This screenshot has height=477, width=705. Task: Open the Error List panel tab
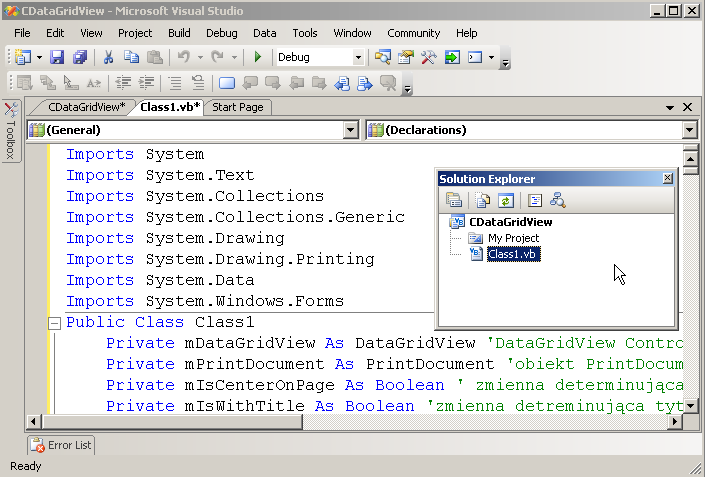[x=61, y=445]
